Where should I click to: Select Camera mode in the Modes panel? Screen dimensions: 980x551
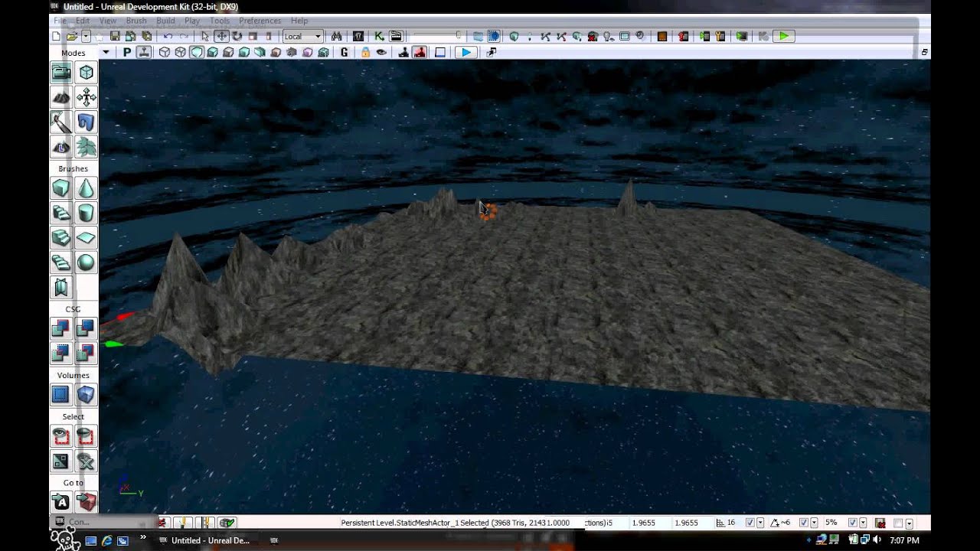click(x=61, y=73)
